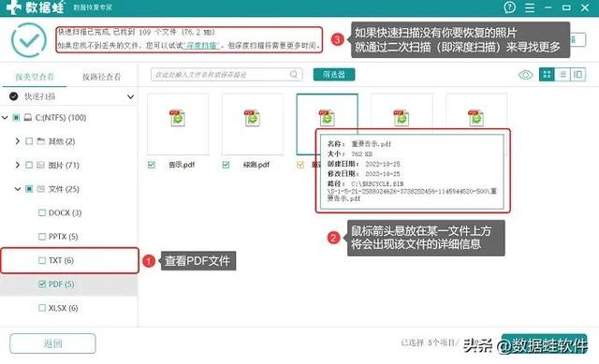Image resolution: width=599 pixels, height=364 pixels.
Task: Click the 检测.pdf file thumbnail
Action: [253, 124]
